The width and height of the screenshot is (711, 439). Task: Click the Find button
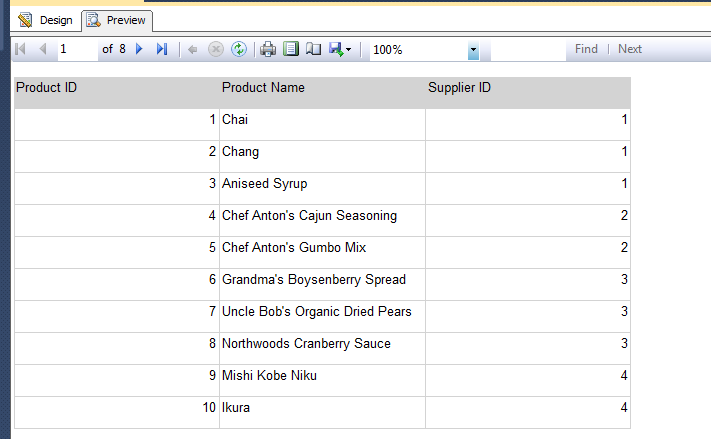(586, 49)
